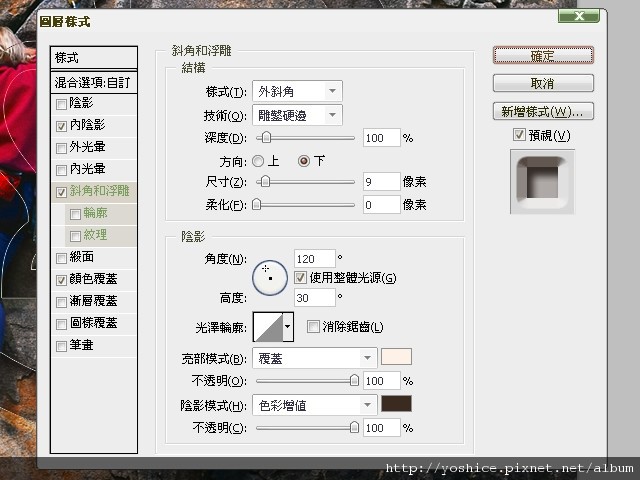This screenshot has height=480, width=640.
Task: Open the 陰影模式 shadow mode dropdown
Action: tap(314, 405)
